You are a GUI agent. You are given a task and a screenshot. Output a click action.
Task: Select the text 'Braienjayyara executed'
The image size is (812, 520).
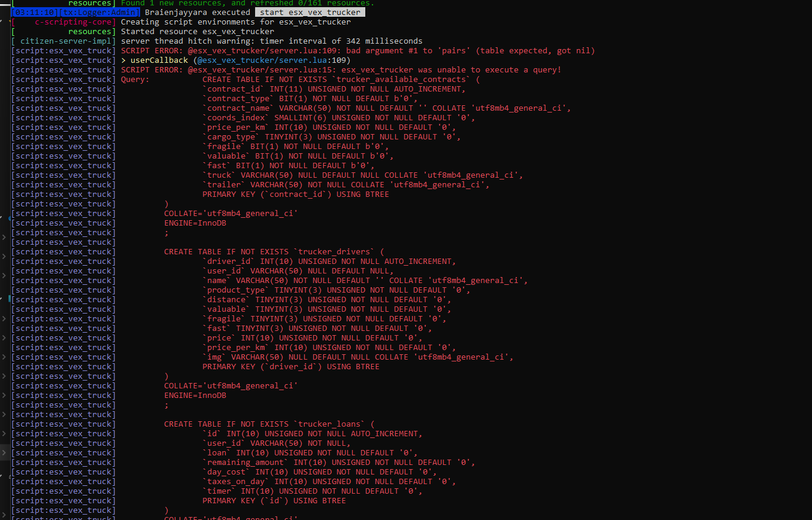(198, 12)
